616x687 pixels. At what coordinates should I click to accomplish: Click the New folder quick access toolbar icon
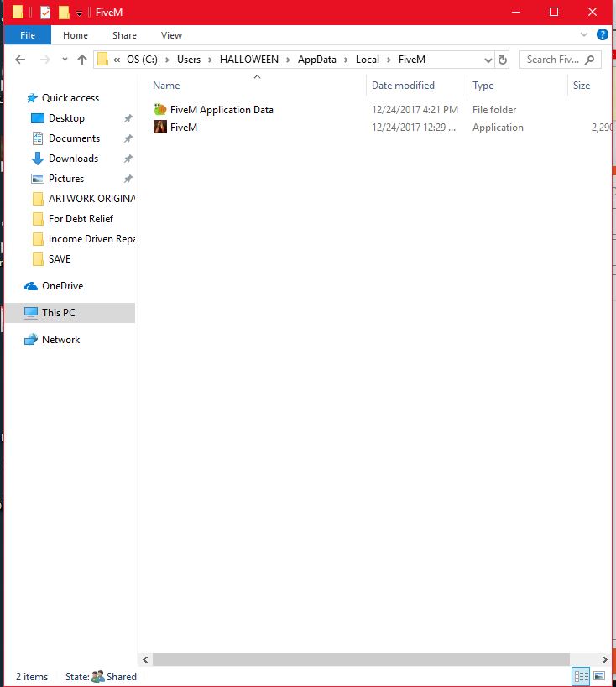point(64,13)
